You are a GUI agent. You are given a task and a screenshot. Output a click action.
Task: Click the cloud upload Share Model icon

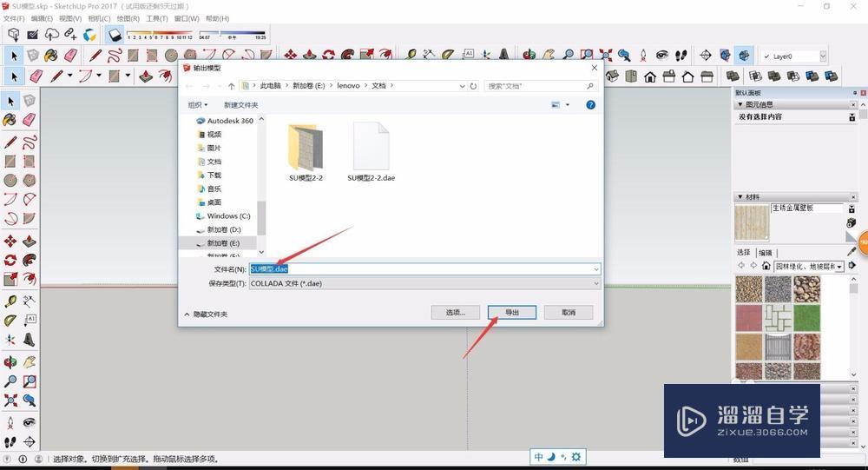(x=51, y=35)
